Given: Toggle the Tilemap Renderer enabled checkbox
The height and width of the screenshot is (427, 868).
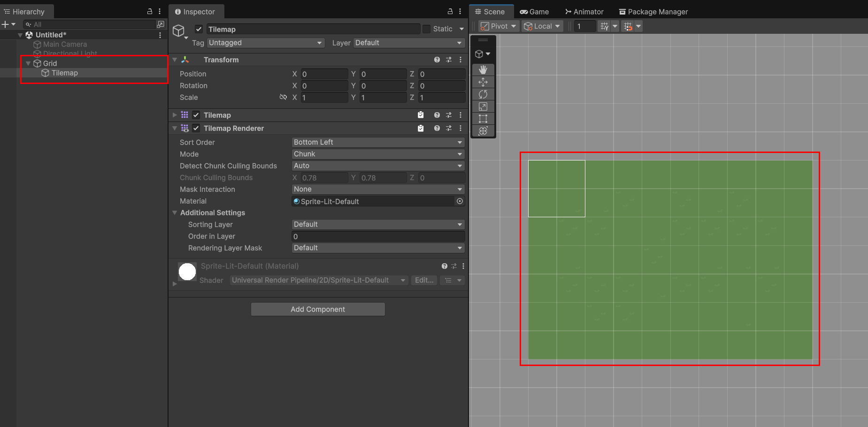Looking at the screenshot, I should tap(196, 128).
